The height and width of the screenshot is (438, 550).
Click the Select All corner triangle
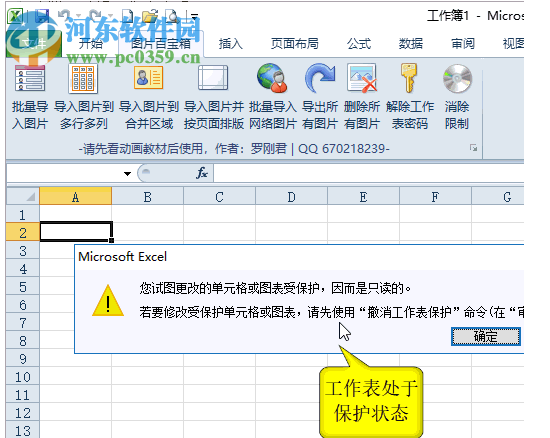(x=23, y=196)
